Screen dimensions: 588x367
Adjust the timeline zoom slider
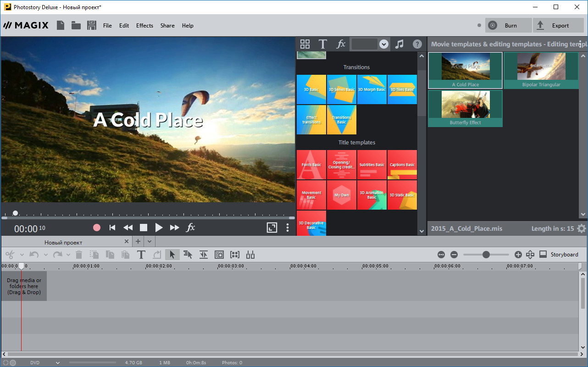(486, 255)
